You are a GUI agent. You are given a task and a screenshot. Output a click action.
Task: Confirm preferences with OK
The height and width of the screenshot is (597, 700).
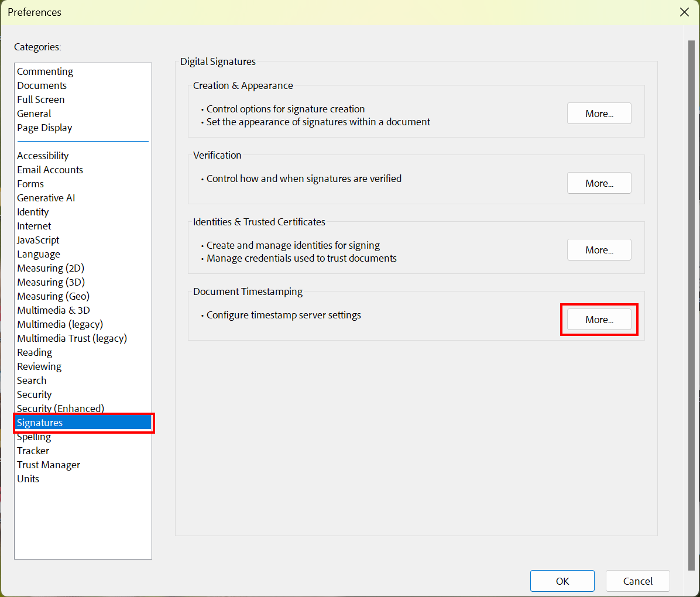point(562,581)
